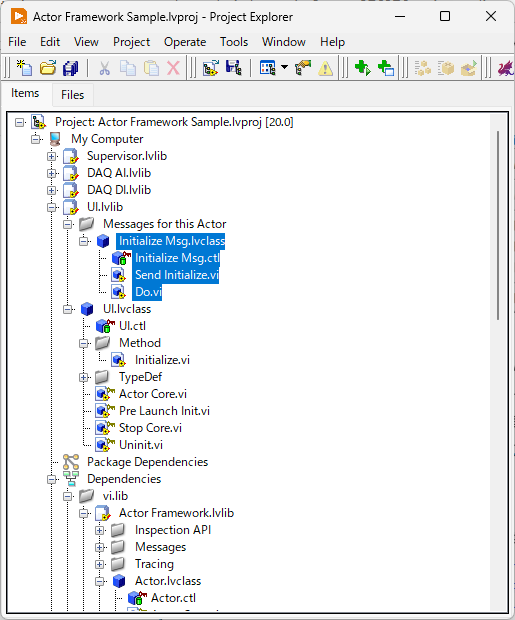Click the deploy package arrow icon

coord(469,68)
